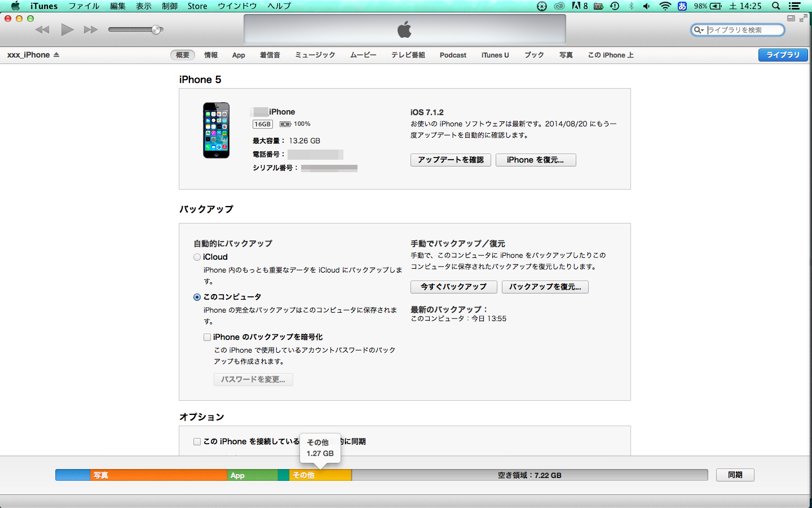Open the この iPhone 上 tab
Viewport: 812px width, 508px height.
611,55
